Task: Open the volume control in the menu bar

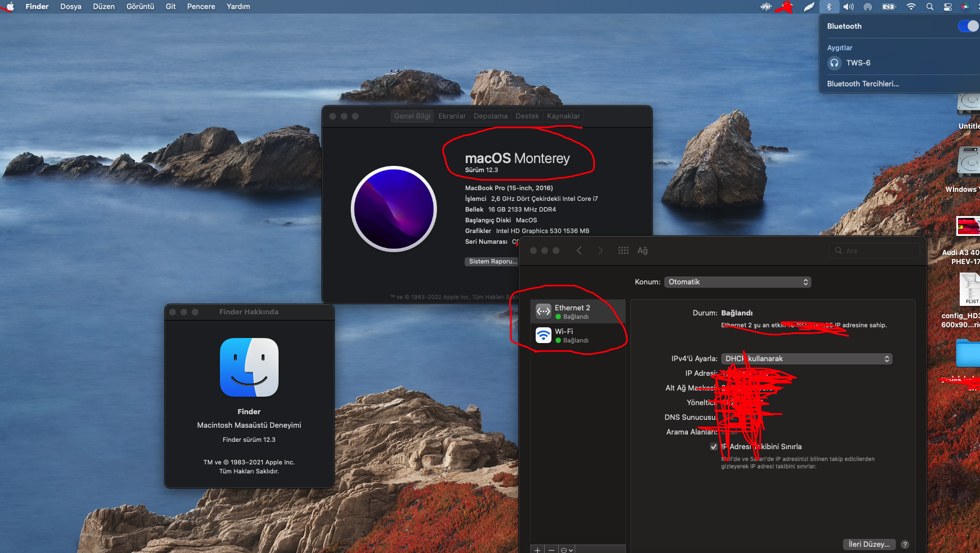Action: click(x=848, y=7)
